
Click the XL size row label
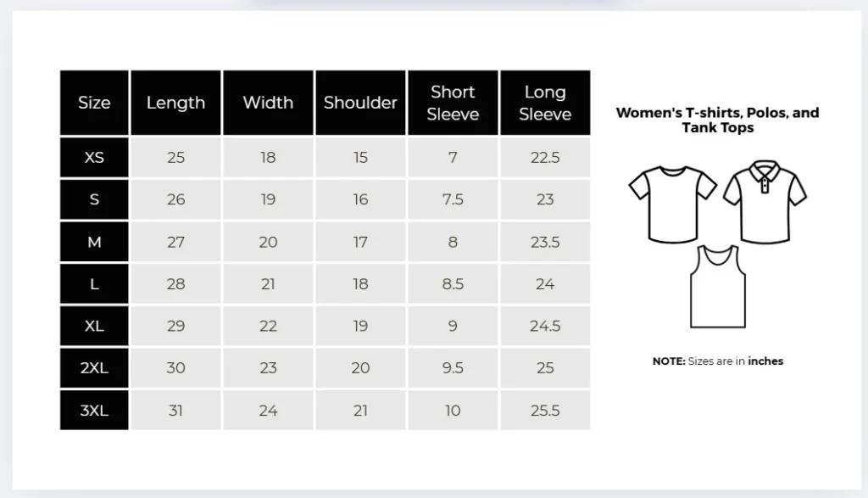tap(94, 326)
